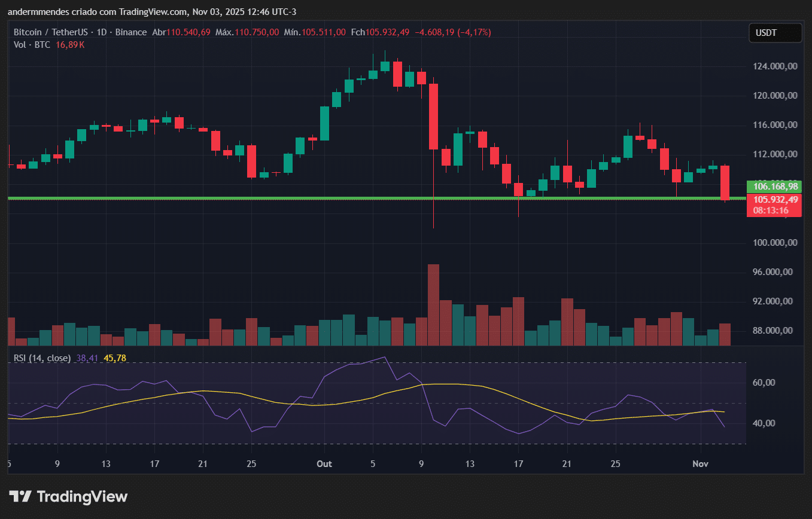Click the Out month label on the time axis
The image size is (812, 519).
point(324,463)
